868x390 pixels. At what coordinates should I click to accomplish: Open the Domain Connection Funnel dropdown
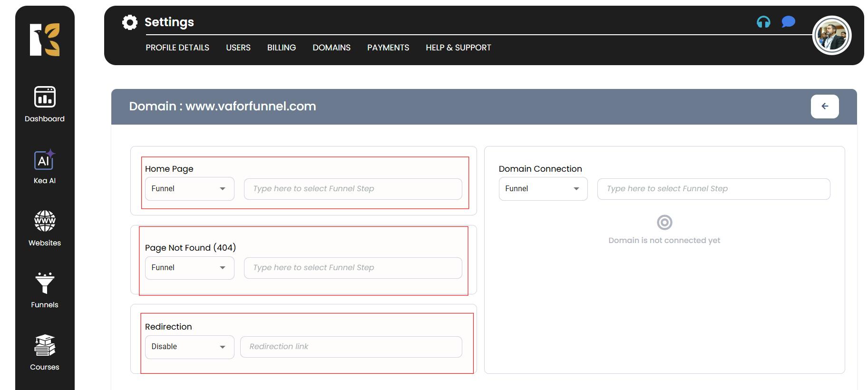pos(543,189)
